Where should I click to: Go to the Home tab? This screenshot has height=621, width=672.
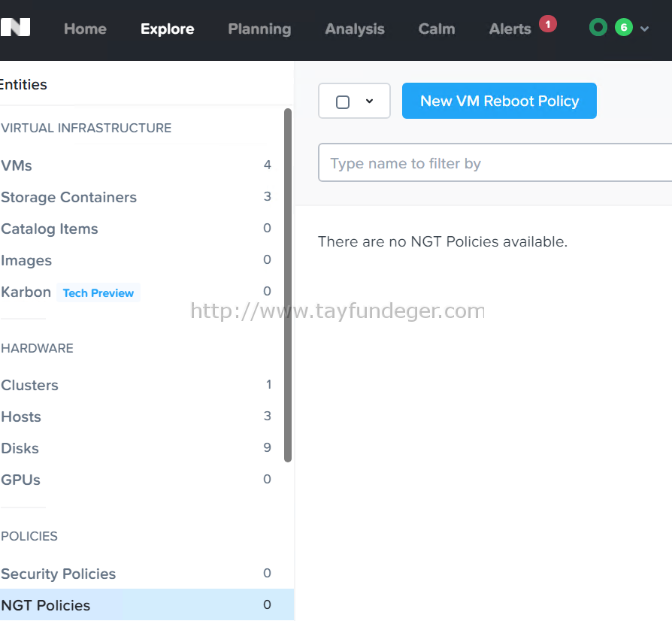tap(85, 29)
